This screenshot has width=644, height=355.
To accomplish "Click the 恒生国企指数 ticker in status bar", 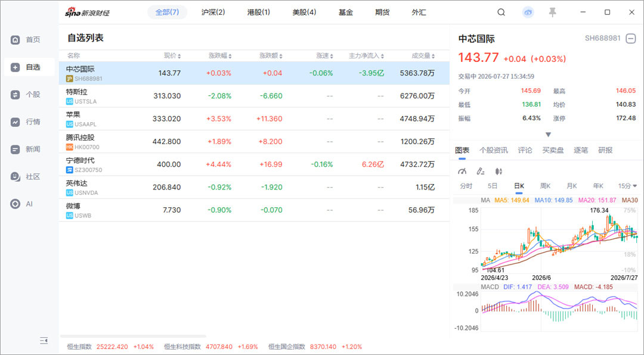I will coord(315,347).
